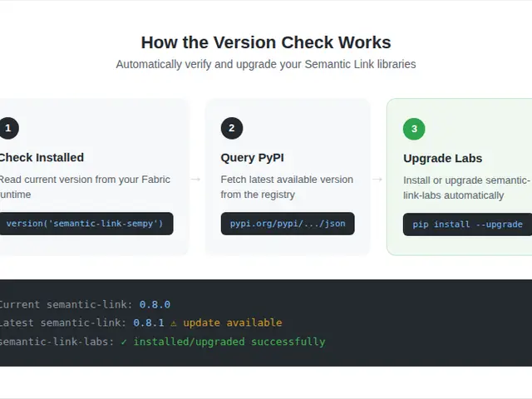Click the 'Check Installed' card title
532x399 pixels.
click(41, 158)
